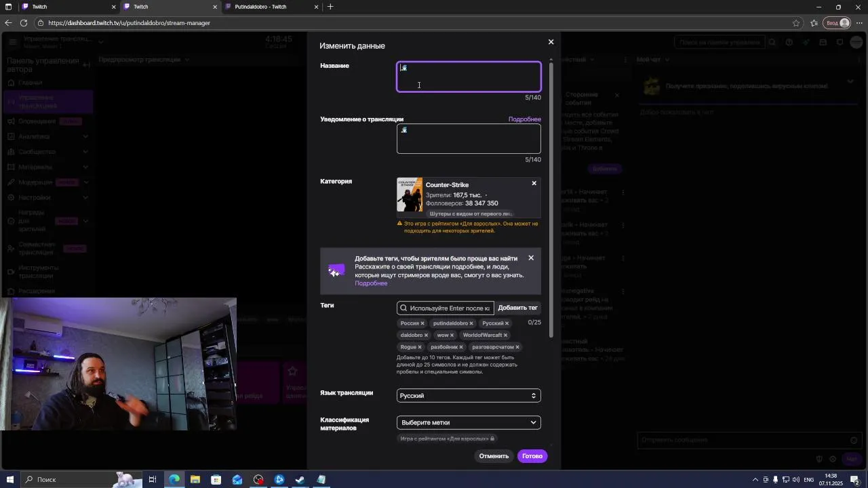
Task: Show hidden system tray icons
Action: (x=755, y=480)
